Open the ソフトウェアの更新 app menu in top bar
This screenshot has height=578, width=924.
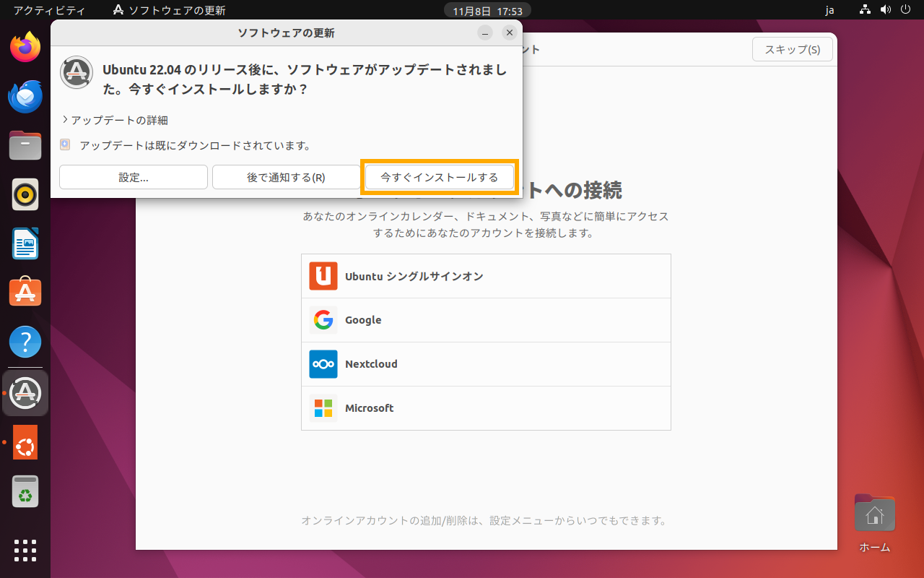[170, 10]
